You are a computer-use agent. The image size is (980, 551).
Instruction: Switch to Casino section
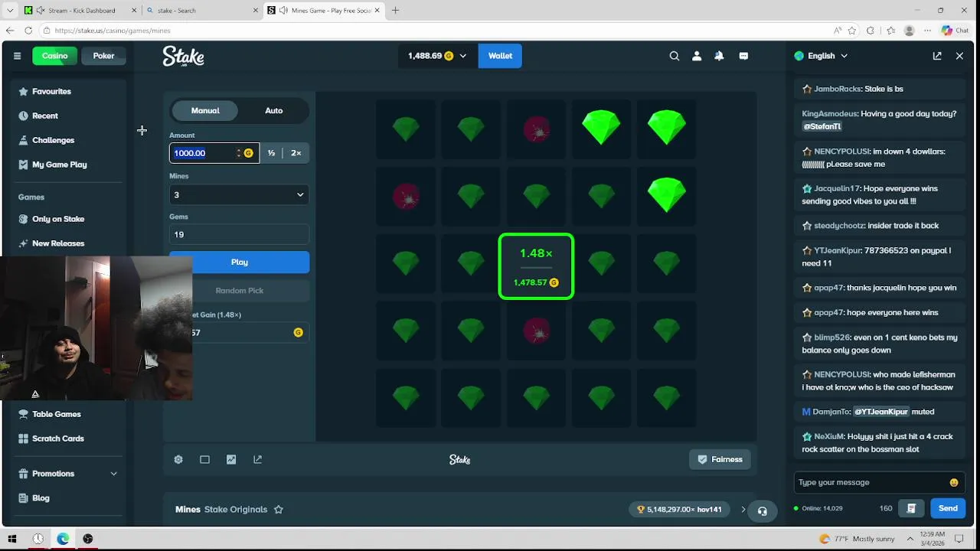54,56
